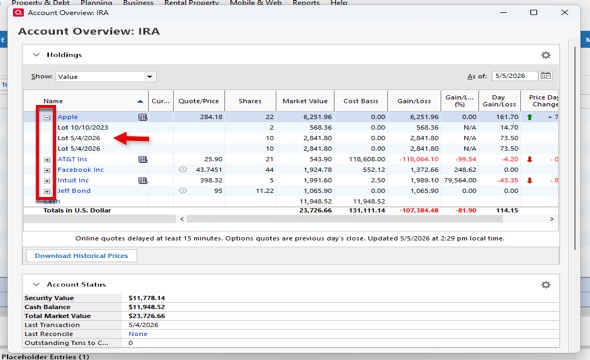Click Placeholder Entries (1) at bottom
590x360 pixels.
point(46,357)
